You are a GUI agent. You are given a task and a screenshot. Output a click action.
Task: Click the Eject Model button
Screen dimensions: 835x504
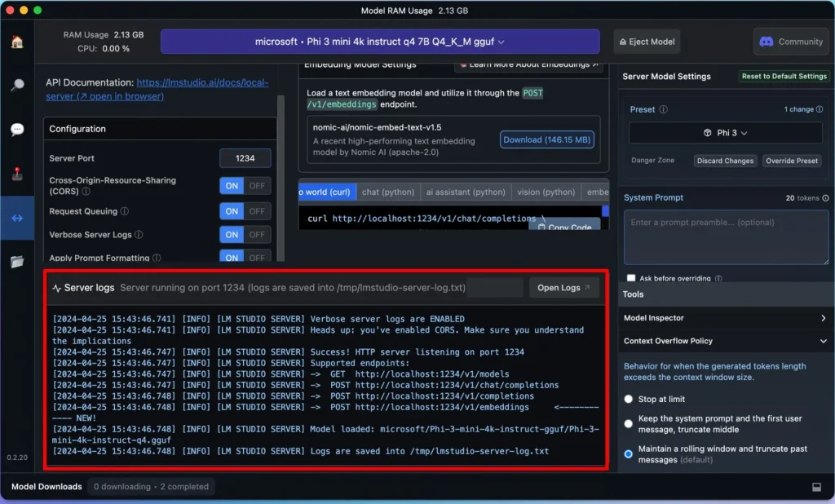(x=647, y=42)
